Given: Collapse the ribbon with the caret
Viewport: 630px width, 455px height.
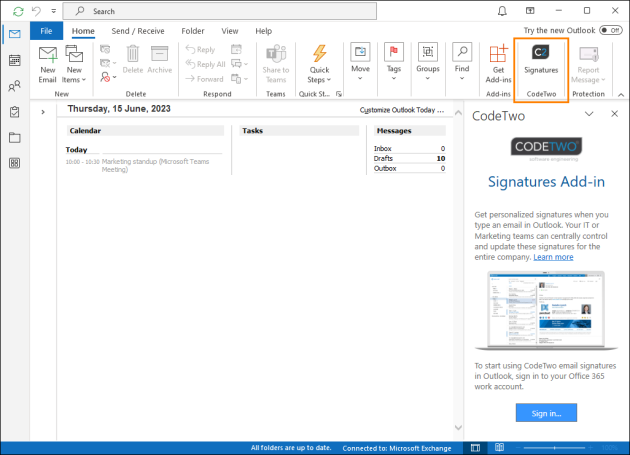Looking at the screenshot, I should pos(621,95).
